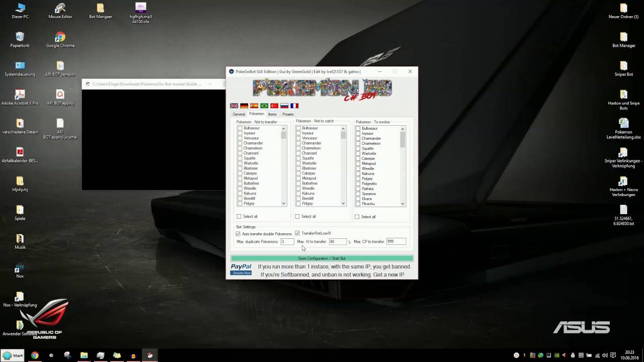Select the Brazilian flag language icon
Image resolution: width=644 pixels, height=362 pixels.
[264, 106]
